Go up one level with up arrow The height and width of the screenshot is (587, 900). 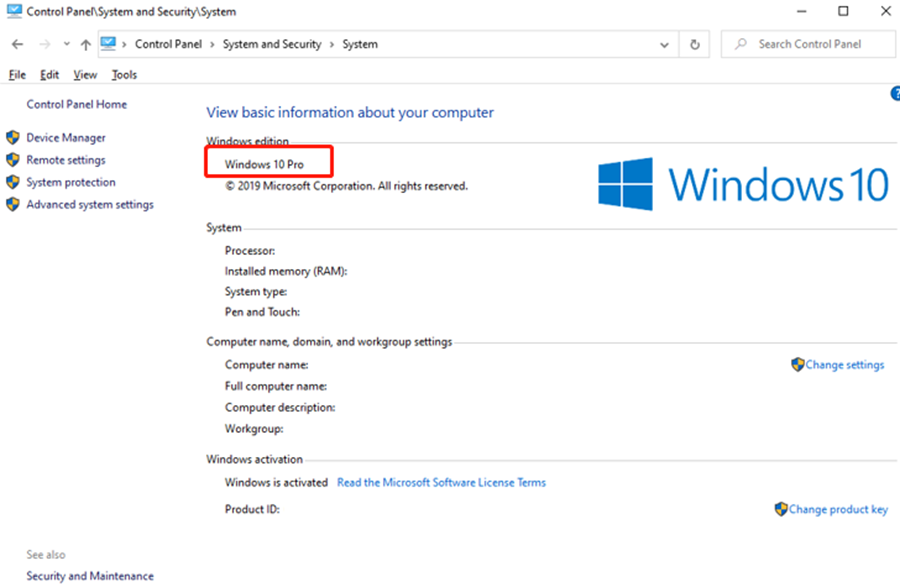pos(86,44)
